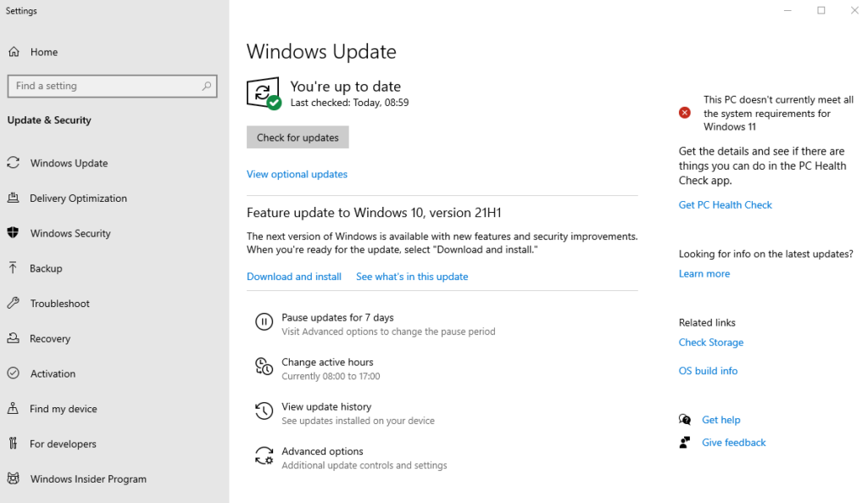Viewport: 868px width, 503px height.
Task: Click the pause updates icon
Action: (264, 321)
